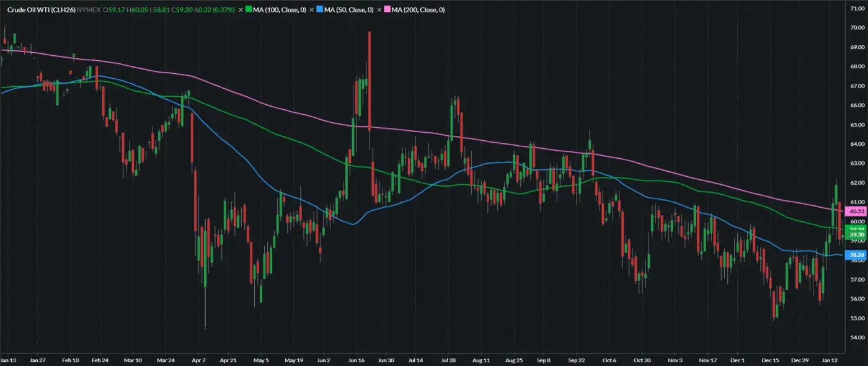Viewport: 868px width, 366px height.
Task: Click the NYMEX exchange label
Action: (88, 10)
